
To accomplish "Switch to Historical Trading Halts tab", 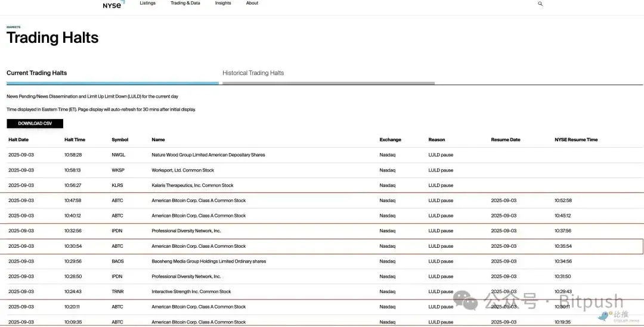I will 253,73.
